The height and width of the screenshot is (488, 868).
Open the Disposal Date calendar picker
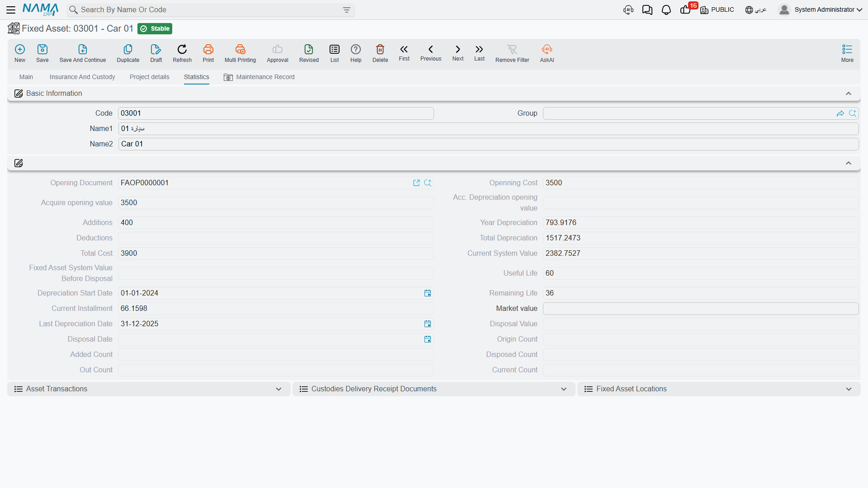[x=428, y=339]
